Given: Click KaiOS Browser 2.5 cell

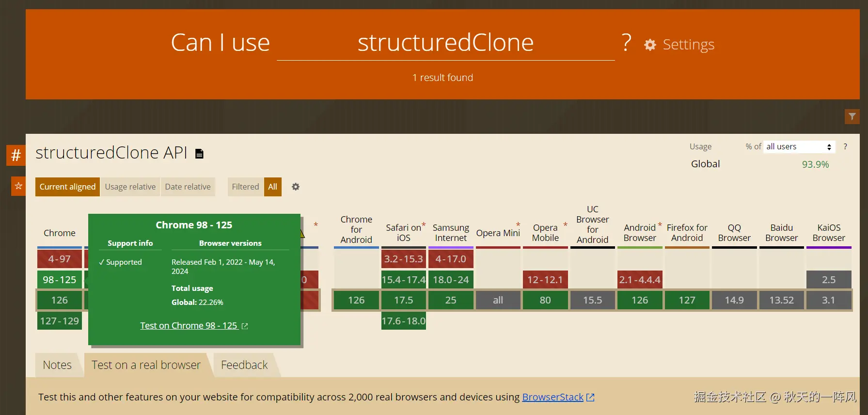Looking at the screenshot, I should (x=829, y=280).
